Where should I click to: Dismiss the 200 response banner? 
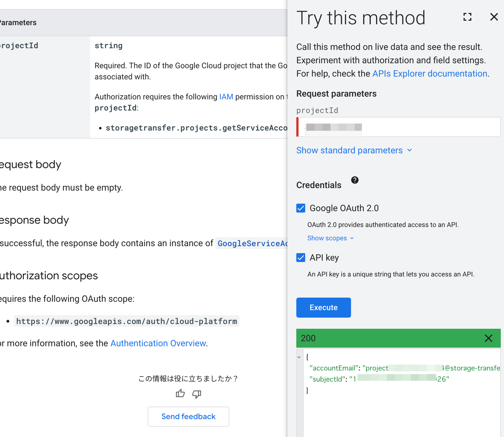pos(488,338)
